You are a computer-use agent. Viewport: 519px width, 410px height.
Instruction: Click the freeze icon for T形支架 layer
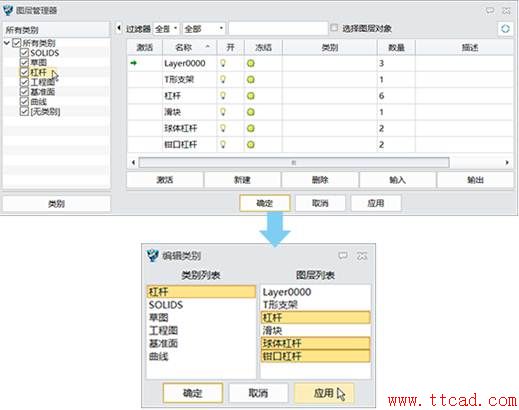coord(251,79)
